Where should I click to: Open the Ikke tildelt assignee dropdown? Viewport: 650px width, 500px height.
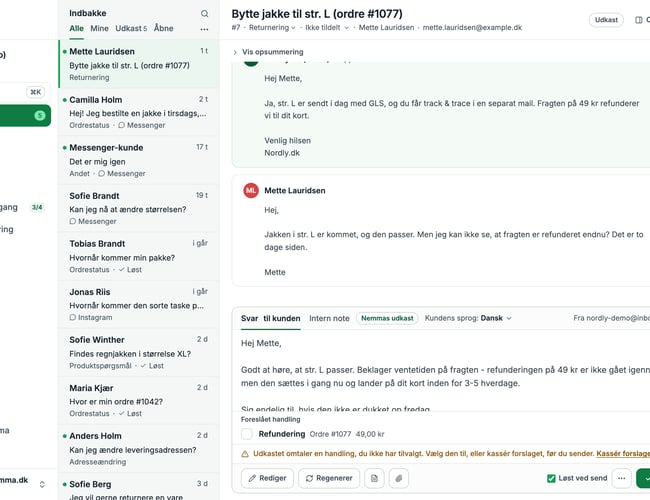point(327,28)
